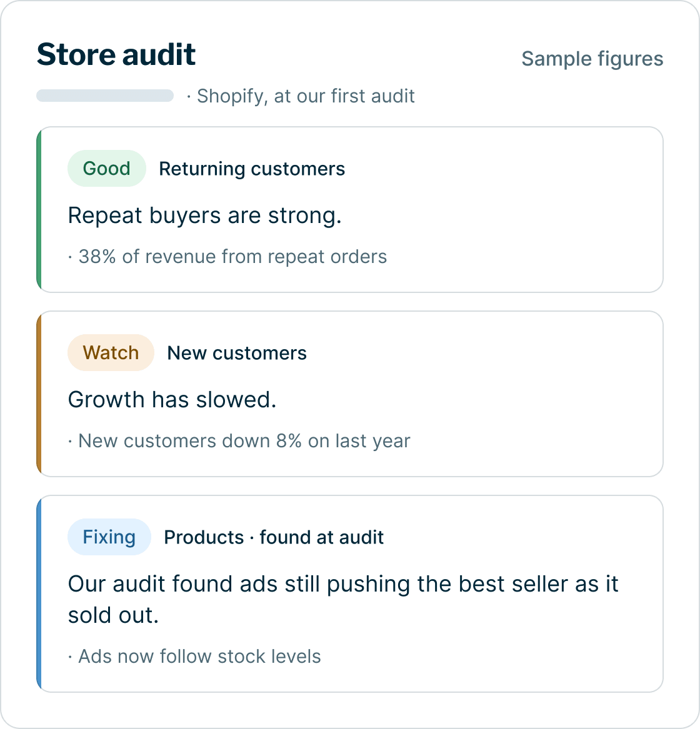Click the grey redacted name placeholder bar

[x=105, y=96]
